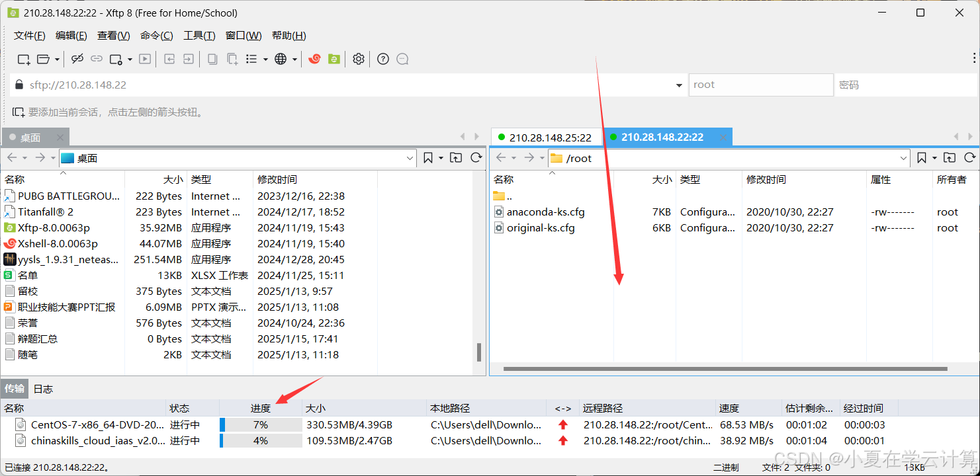Screen dimensions: 980x476
Task: Expand the session properties dropdown arrow
Action: tap(130, 59)
